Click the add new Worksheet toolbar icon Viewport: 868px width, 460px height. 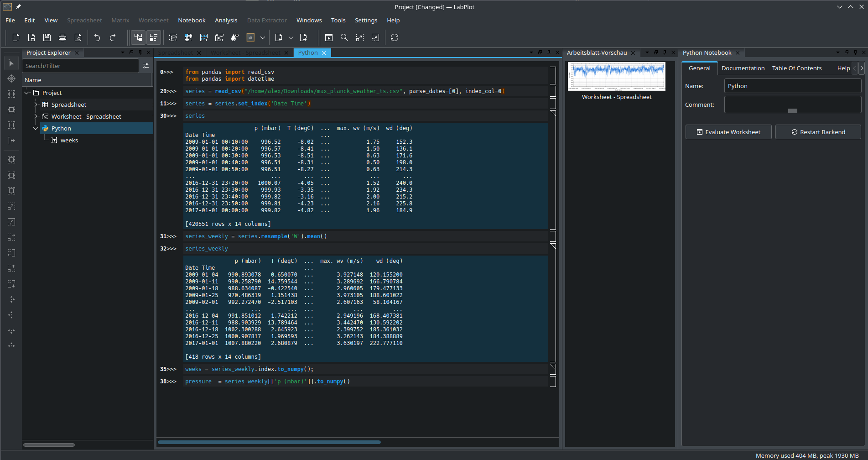click(x=219, y=37)
